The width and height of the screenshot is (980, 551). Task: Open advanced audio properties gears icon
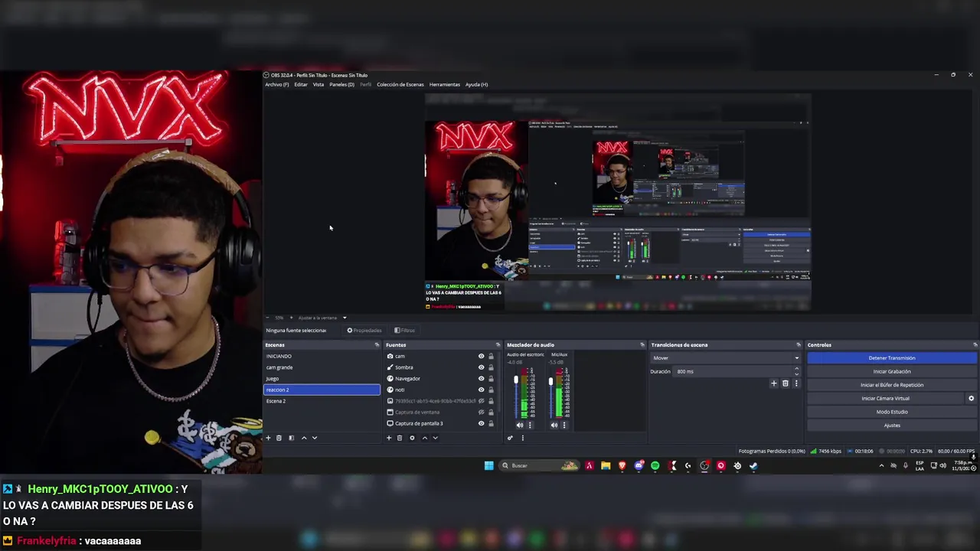[x=510, y=438]
